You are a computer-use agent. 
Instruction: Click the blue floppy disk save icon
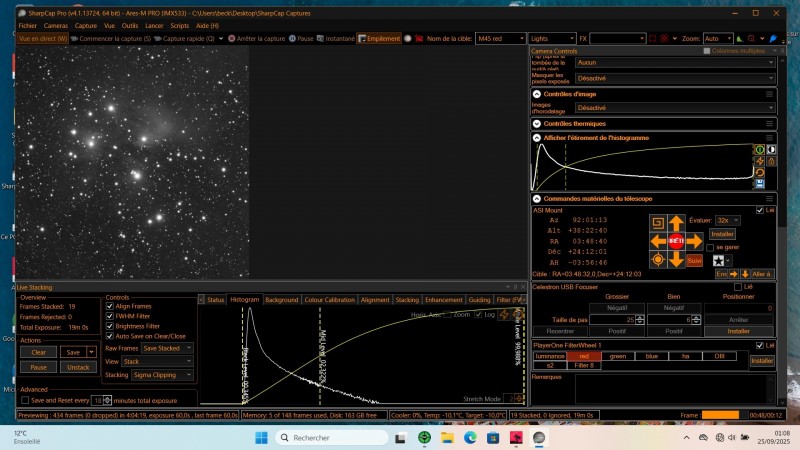click(759, 184)
